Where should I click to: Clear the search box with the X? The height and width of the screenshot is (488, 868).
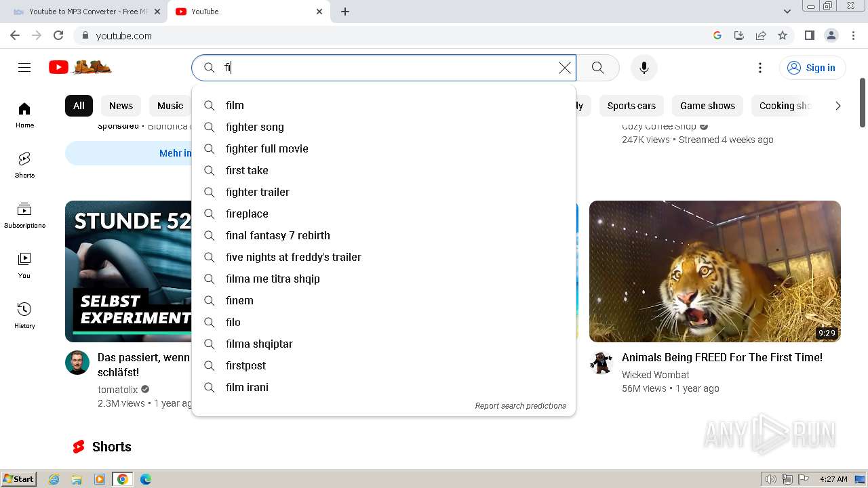click(564, 67)
